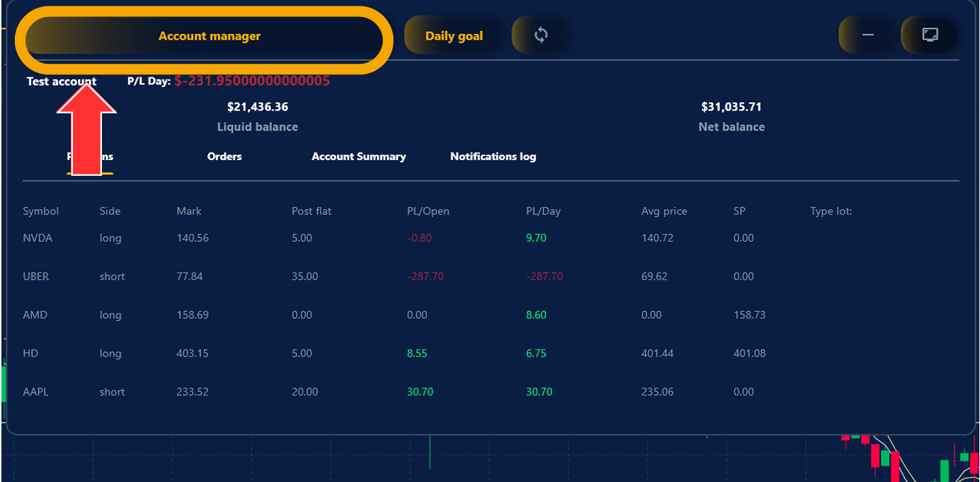980x482 pixels.
Task: Click the Liquid balance amount
Action: [x=257, y=107]
